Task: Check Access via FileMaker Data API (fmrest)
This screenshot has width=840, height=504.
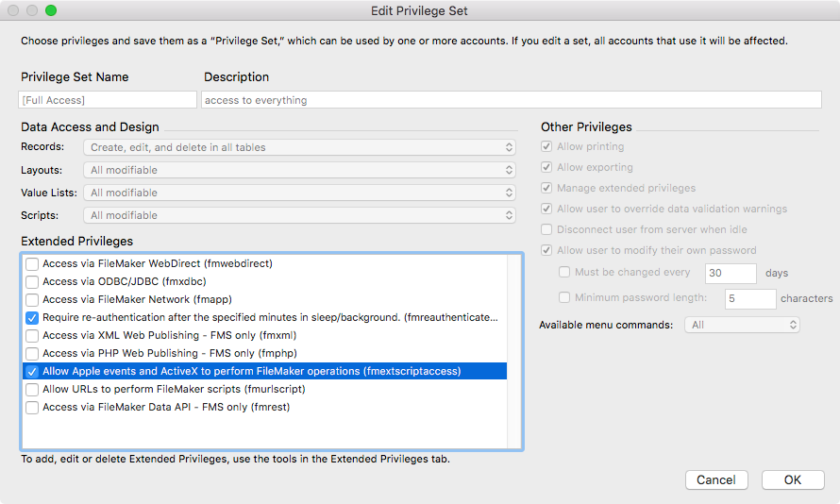Action: point(32,408)
